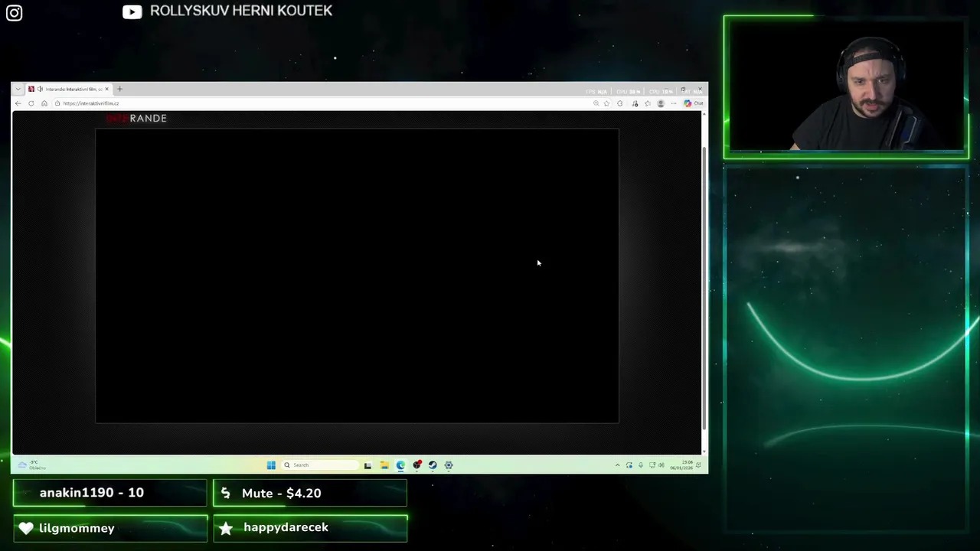Image resolution: width=980 pixels, height=551 pixels.
Task: Expand the system tray hidden icons
Action: tap(618, 465)
